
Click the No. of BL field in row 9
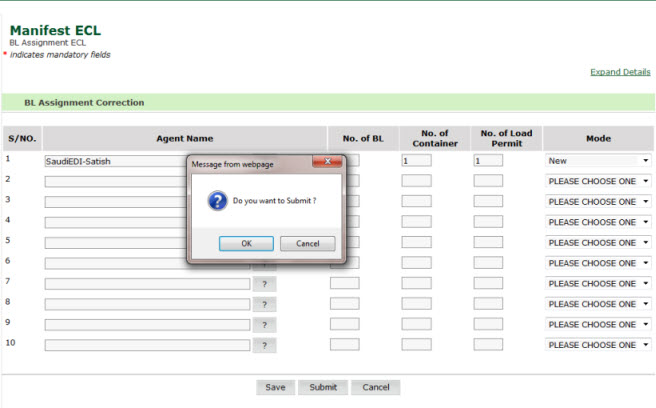pyautogui.click(x=344, y=324)
